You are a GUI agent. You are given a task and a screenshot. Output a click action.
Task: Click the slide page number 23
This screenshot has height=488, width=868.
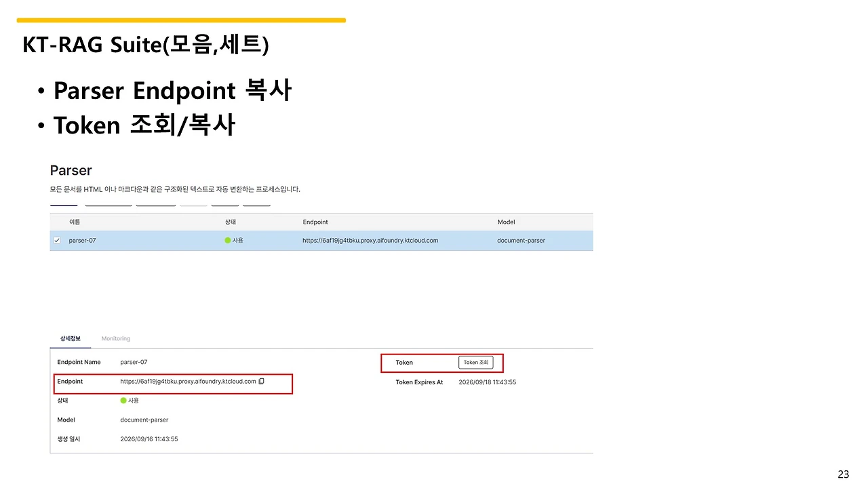(843, 474)
